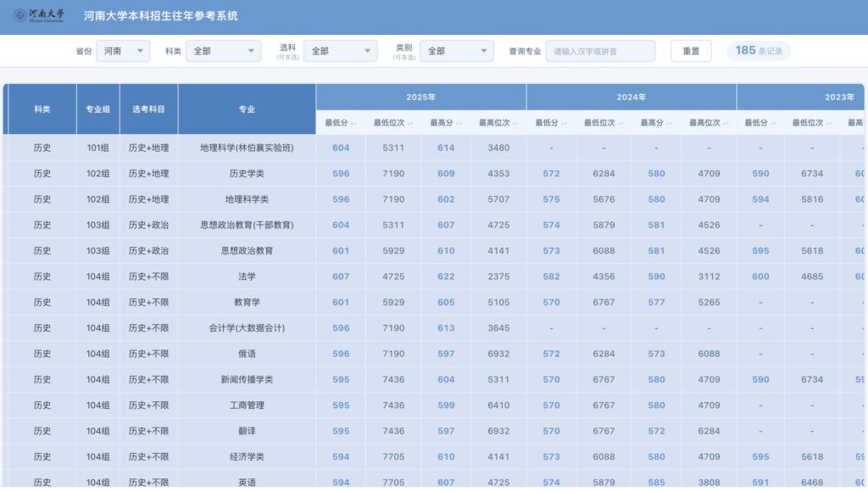868x492 pixels.
Task: Open the 类别 multi-select dropdown
Action: (x=457, y=51)
